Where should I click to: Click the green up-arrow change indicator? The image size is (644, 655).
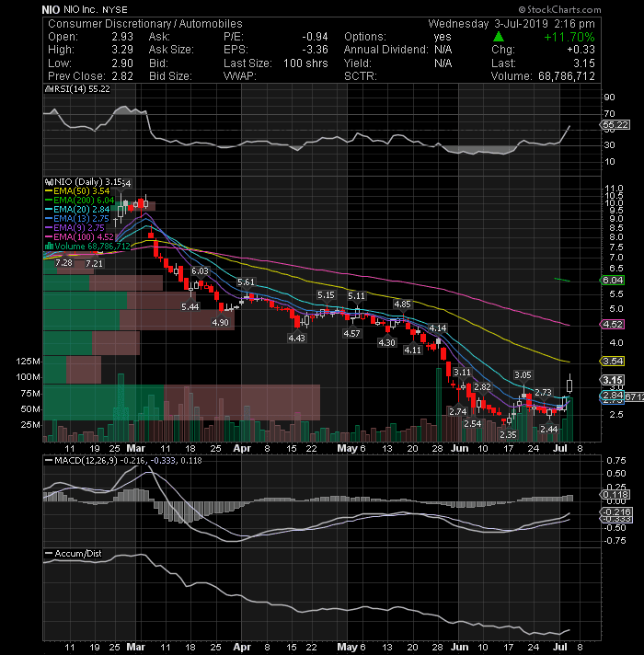(x=498, y=37)
